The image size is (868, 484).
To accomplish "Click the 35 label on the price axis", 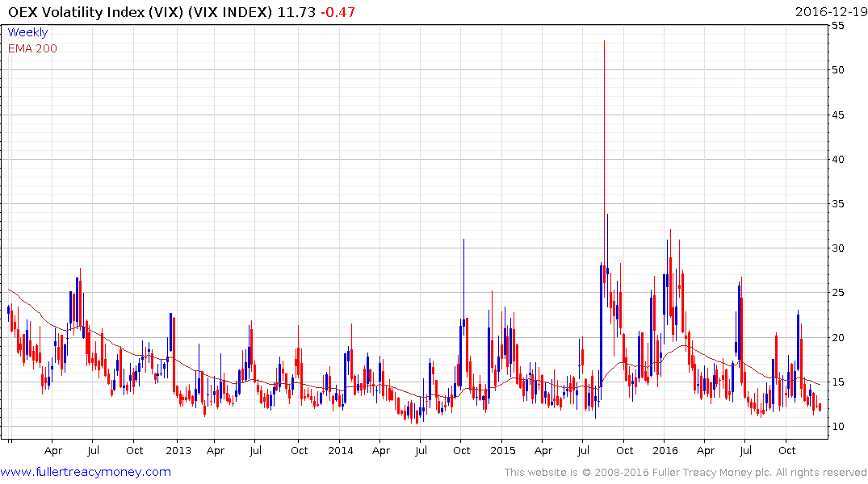I will coord(837,204).
